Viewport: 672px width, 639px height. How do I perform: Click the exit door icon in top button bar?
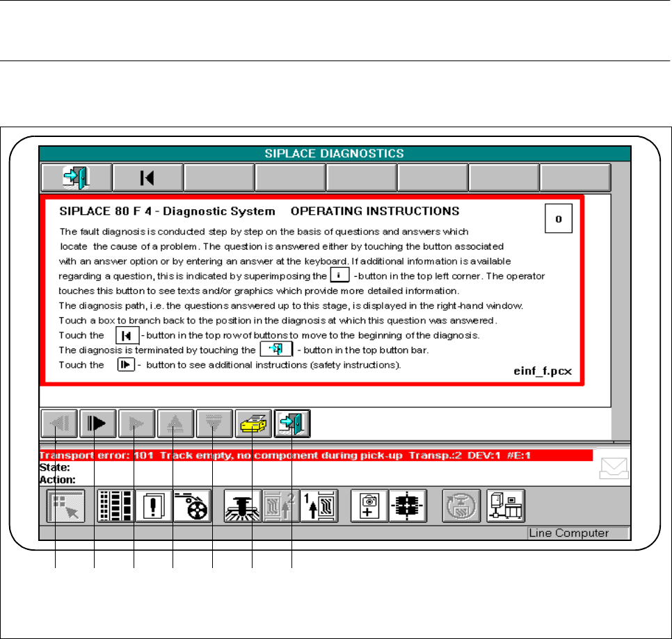(77, 177)
